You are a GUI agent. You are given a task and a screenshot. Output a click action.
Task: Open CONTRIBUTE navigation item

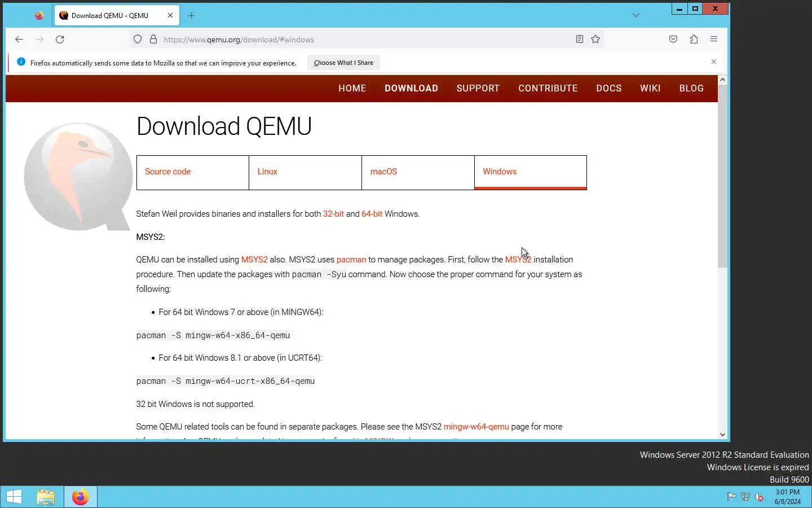pyautogui.click(x=548, y=89)
